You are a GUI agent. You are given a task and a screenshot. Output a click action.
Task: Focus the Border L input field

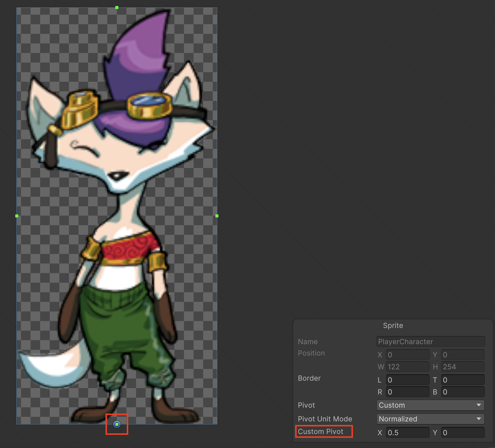[408, 380]
